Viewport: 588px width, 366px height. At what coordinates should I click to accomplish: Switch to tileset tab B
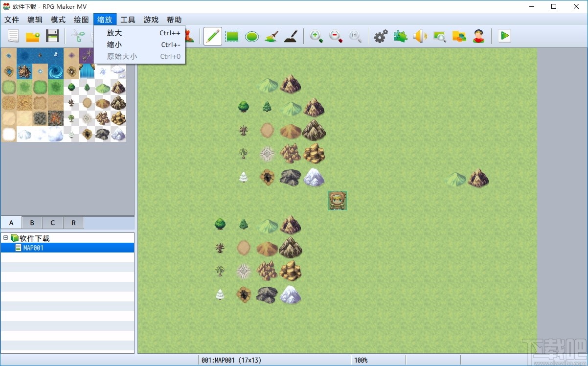pos(31,222)
